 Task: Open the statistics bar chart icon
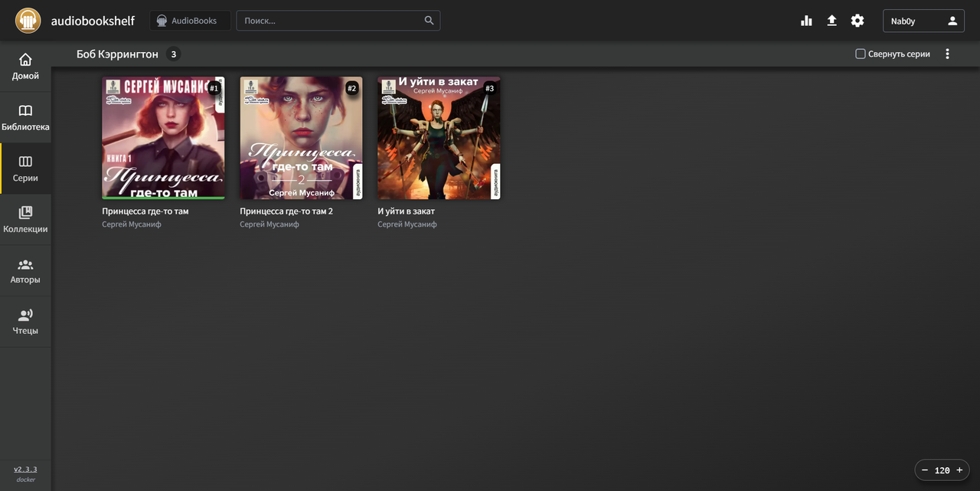click(806, 21)
